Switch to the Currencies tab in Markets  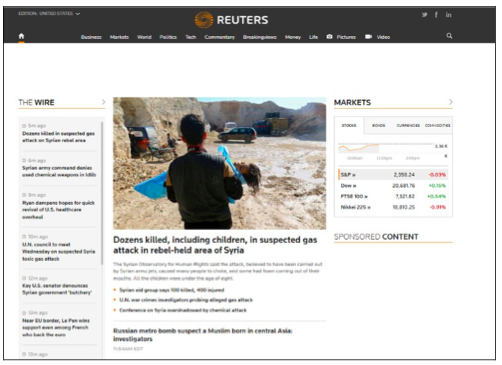tap(408, 125)
